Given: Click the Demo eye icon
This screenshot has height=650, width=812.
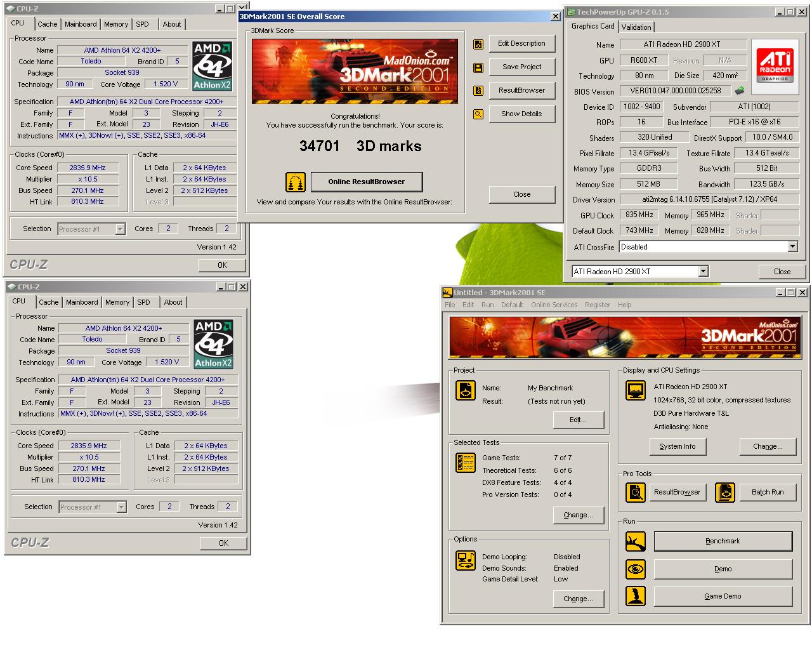Looking at the screenshot, I should (636, 569).
